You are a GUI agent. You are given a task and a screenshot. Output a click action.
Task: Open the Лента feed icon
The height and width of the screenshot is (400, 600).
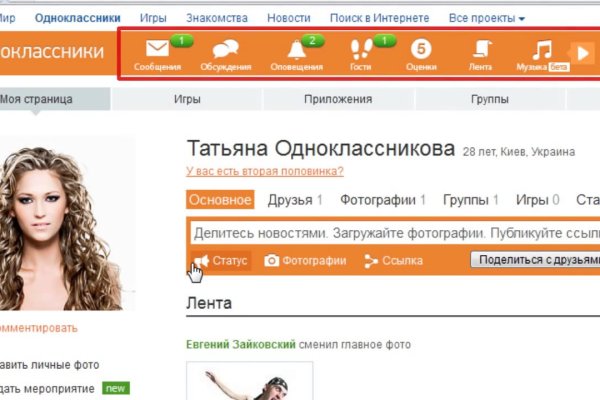(x=481, y=49)
